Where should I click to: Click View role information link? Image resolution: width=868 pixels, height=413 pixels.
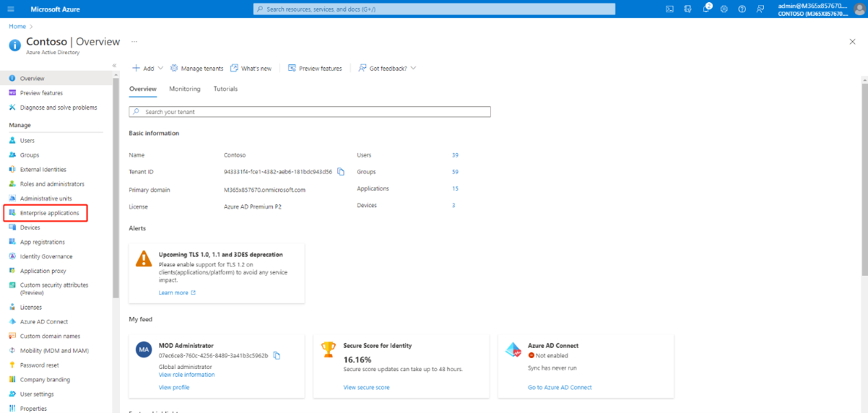pyautogui.click(x=186, y=375)
